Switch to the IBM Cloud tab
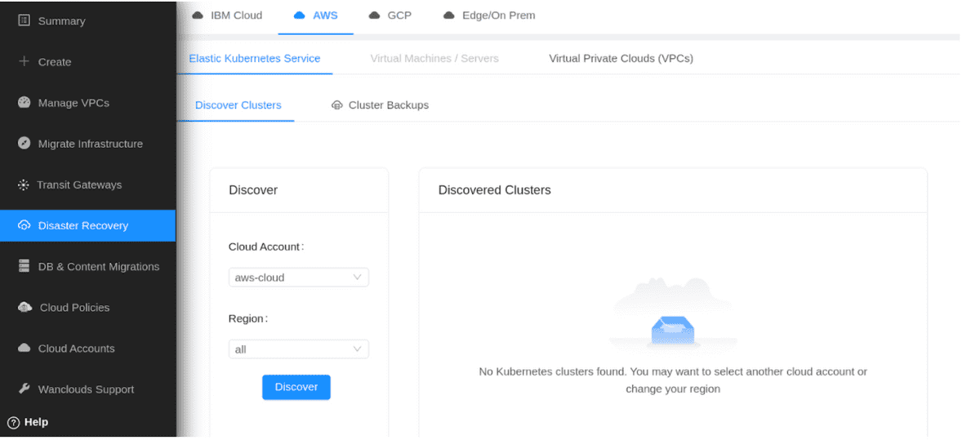 coord(227,15)
